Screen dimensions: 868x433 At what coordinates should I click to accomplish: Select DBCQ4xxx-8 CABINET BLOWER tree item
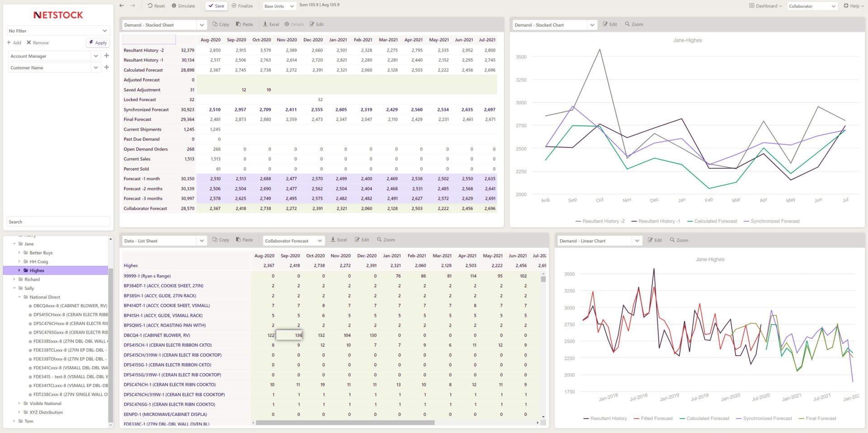[68, 306]
